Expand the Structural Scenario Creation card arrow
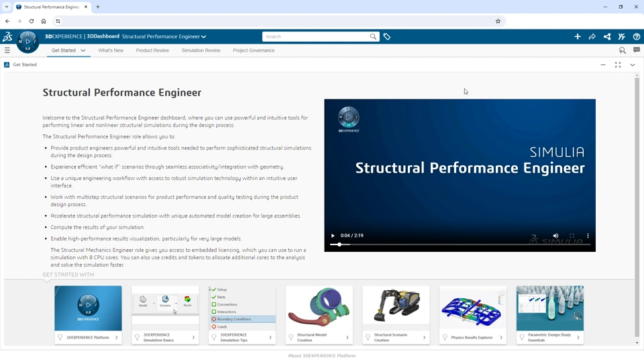The height and width of the screenshot is (362, 644). click(424, 337)
